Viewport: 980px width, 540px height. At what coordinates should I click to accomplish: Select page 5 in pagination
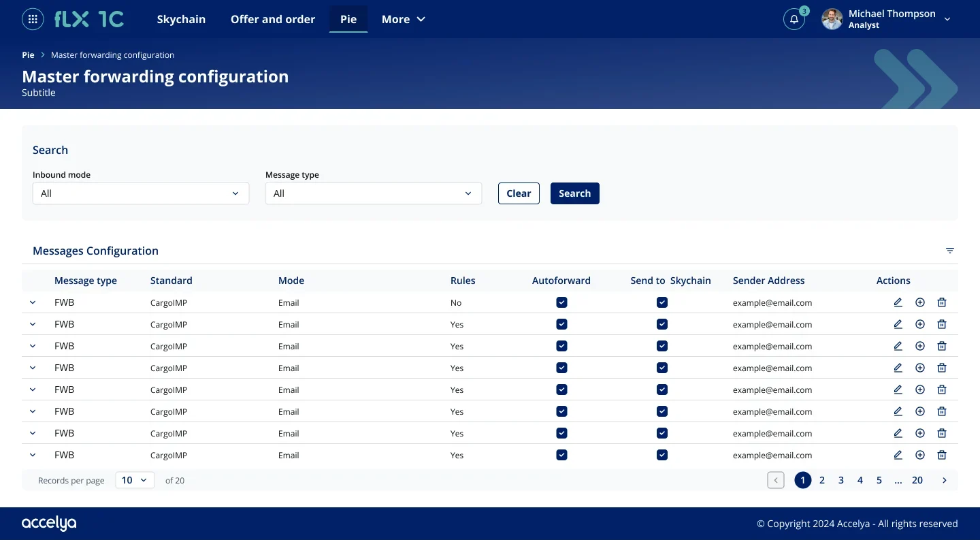click(x=879, y=480)
